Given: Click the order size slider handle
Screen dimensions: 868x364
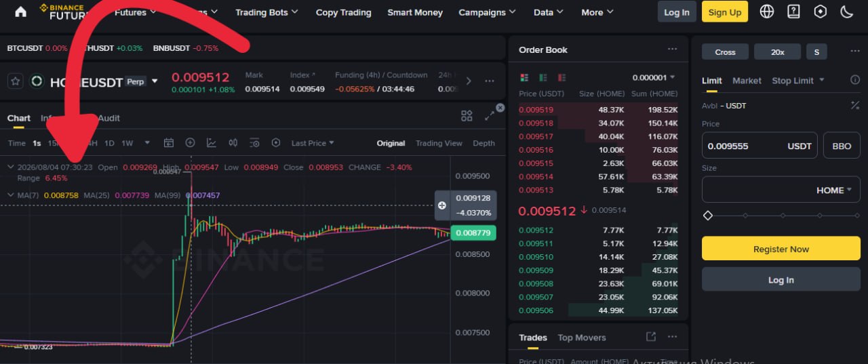Looking at the screenshot, I should (x=708, y=216).
